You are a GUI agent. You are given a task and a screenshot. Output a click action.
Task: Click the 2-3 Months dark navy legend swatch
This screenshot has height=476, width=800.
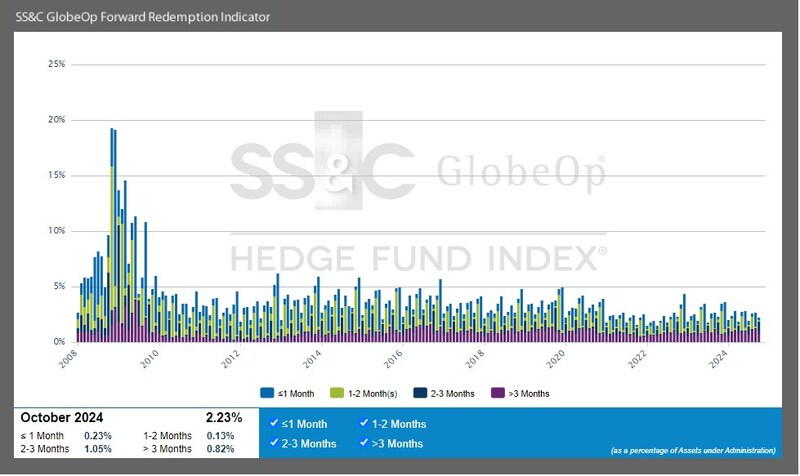tap(421, 393)
